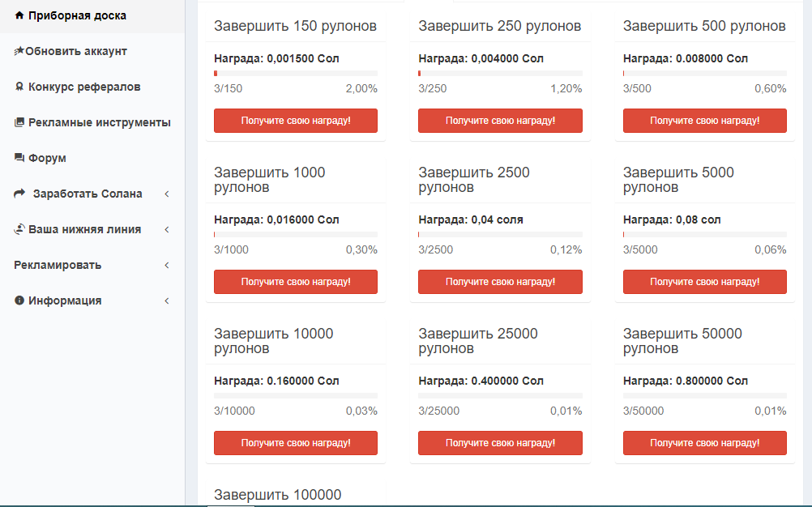This screenshot has width=812, height=507.
Task: Claim reward for 2500 rolls challenge
Action: click(500, 282)
